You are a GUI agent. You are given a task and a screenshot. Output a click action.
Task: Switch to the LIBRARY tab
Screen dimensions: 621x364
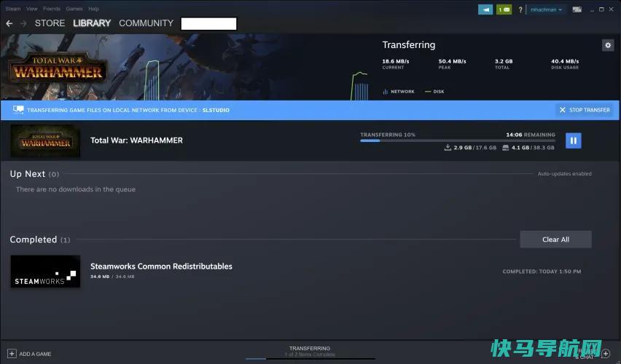click(x=92, y=23)
